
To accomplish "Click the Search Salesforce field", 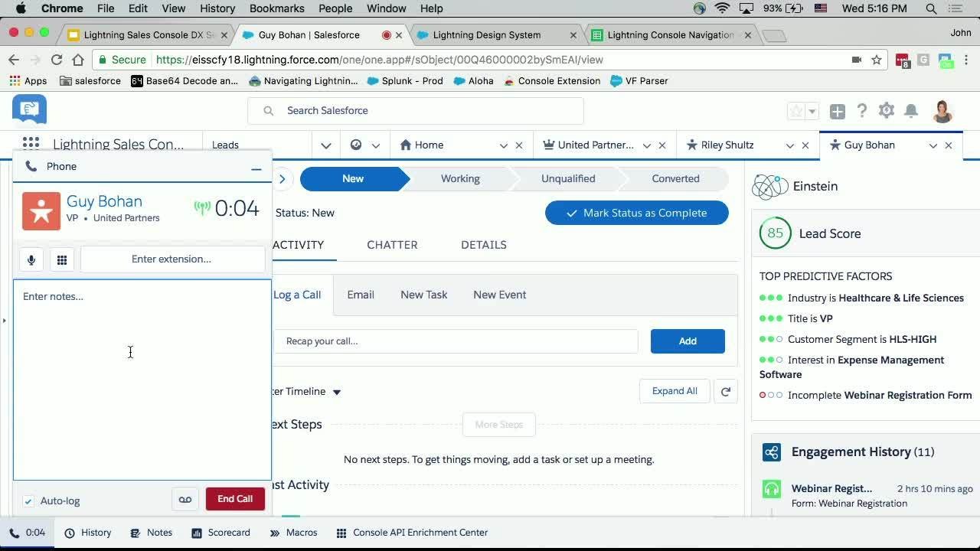I will pos(416,111).
